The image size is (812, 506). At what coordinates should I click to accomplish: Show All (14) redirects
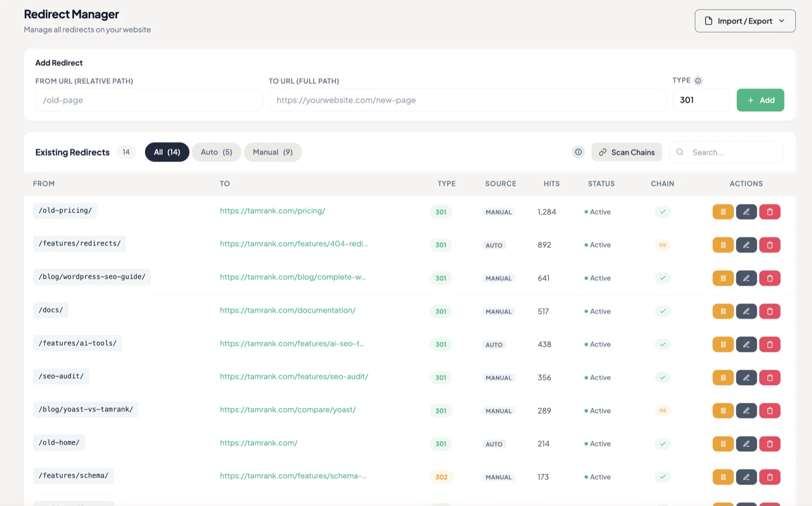(167, 152)
